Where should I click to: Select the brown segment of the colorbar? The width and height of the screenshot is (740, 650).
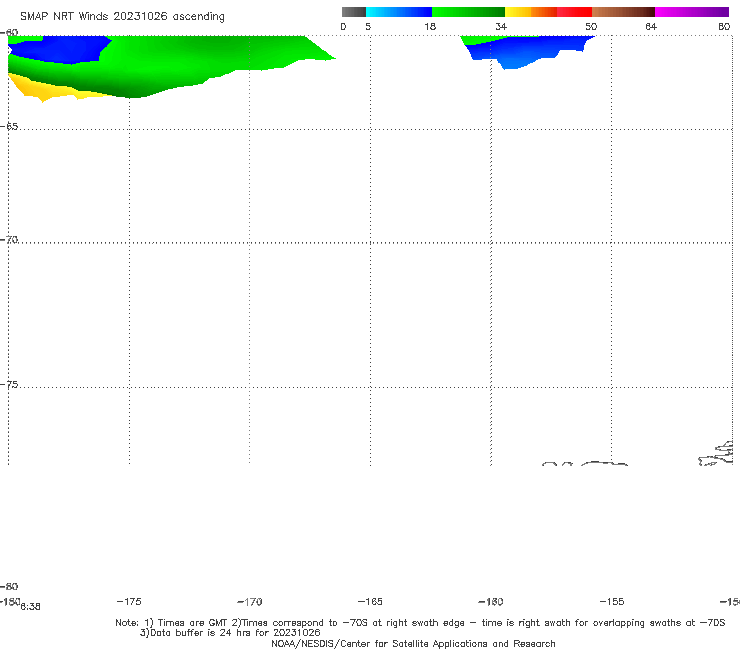(x=623, y=12)
